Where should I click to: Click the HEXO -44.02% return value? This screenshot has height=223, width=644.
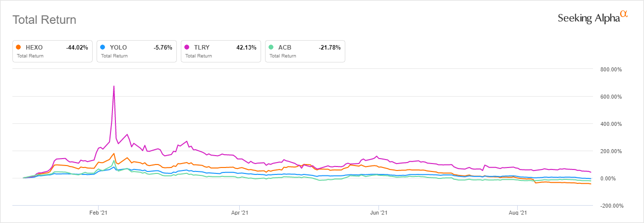[77, 48]
